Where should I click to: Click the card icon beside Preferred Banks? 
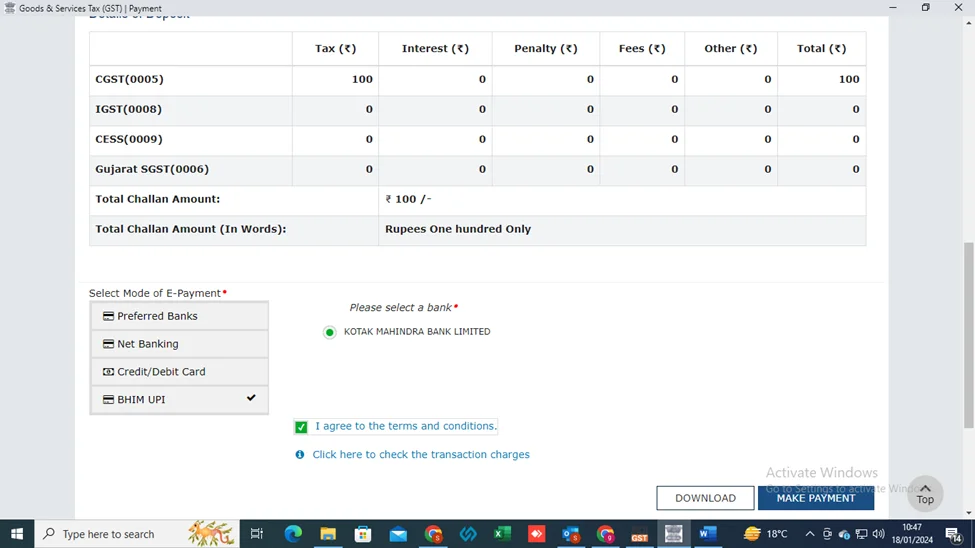[108, 316]
